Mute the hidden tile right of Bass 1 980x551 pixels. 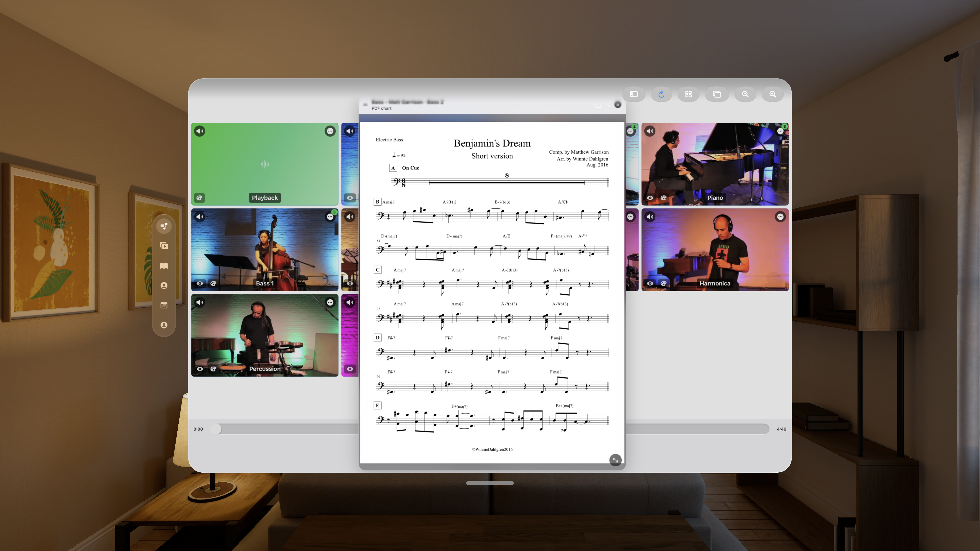(x=350, y=217)
